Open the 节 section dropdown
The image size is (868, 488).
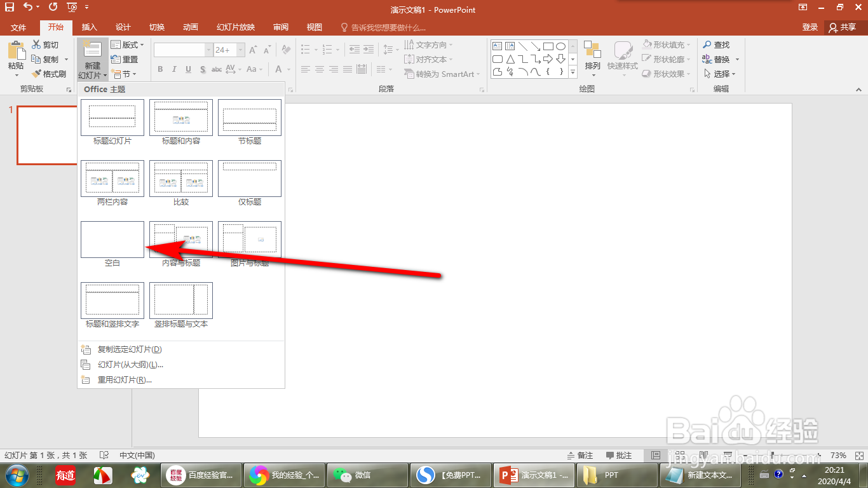[x=123, y=74]
